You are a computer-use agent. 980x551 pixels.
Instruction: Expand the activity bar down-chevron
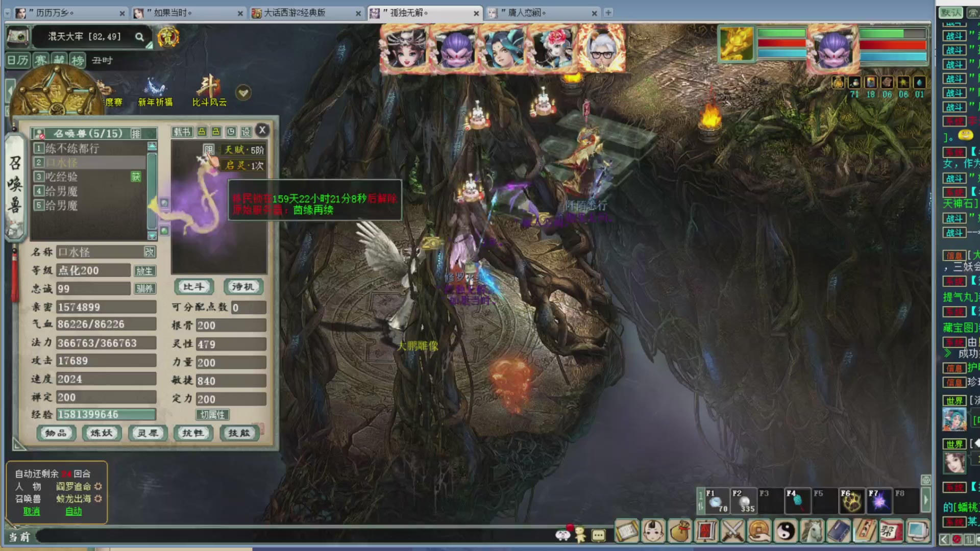point(243,93)
